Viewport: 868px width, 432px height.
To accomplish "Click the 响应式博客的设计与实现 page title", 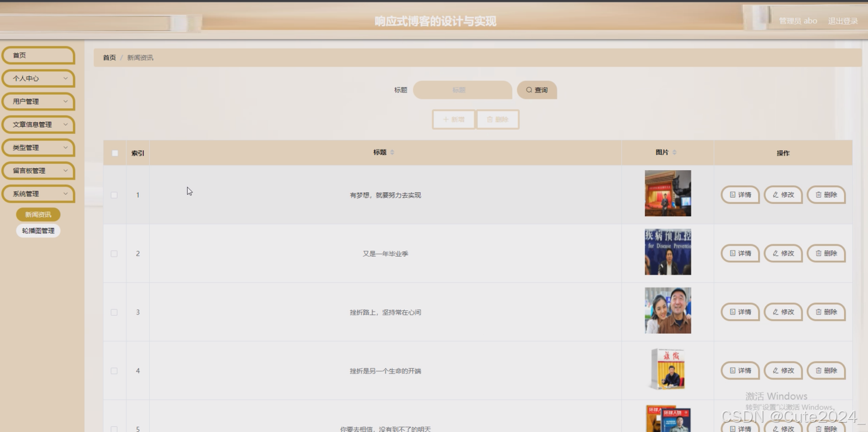I will coord(435,22).
